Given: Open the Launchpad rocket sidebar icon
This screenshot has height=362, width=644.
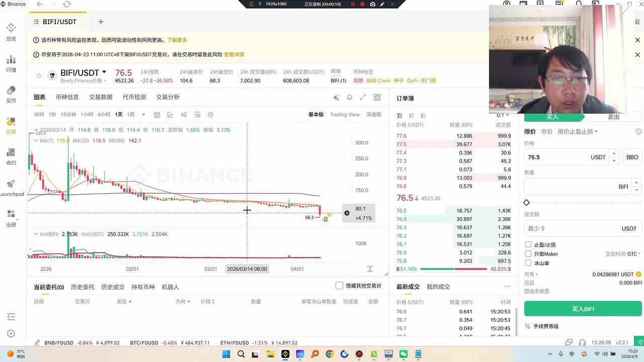Looking at the screenshot, I should click(x=11, y=188).
